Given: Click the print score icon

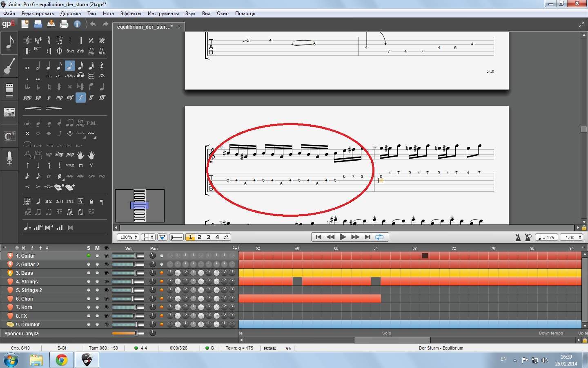Looking at the screenshot, I should click(x=64, y=24).
